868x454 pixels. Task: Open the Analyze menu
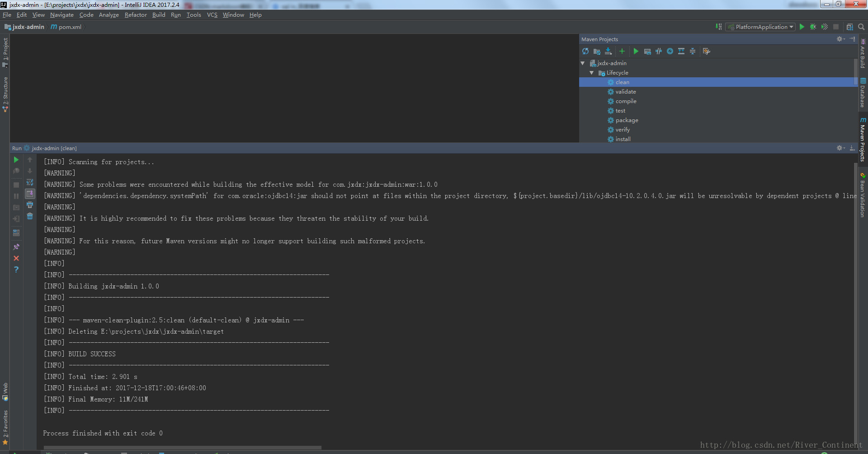pos(109,15)
